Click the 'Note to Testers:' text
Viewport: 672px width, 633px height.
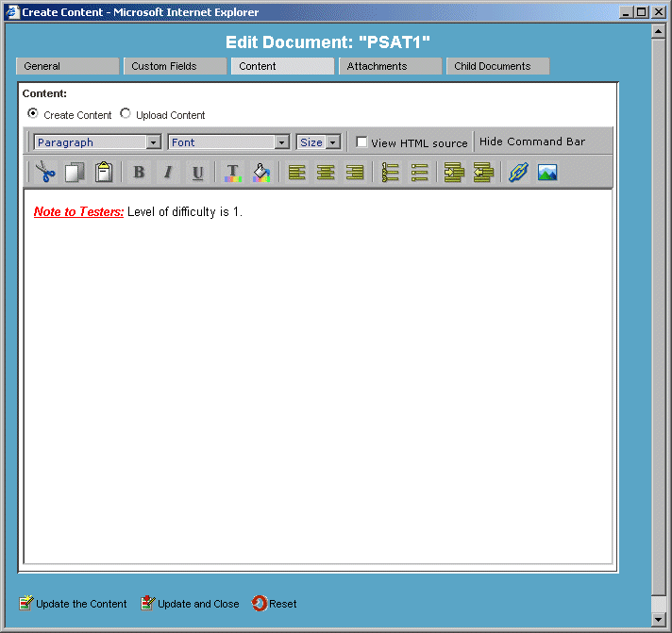(x=79, y=211)
